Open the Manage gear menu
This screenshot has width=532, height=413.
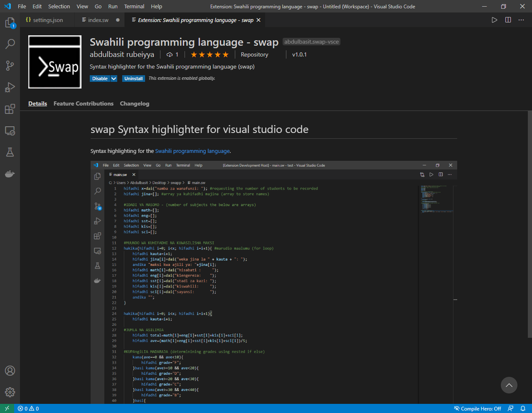10,392
